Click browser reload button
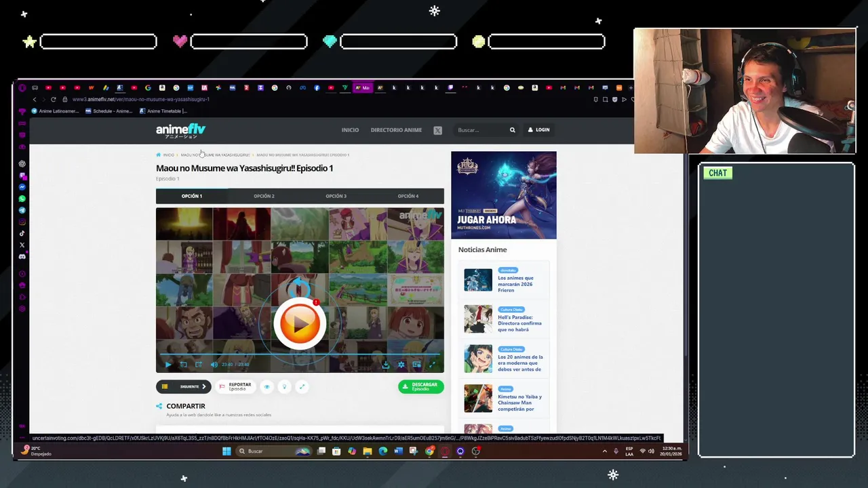868x488 pixels. click(x=53, y=100)
